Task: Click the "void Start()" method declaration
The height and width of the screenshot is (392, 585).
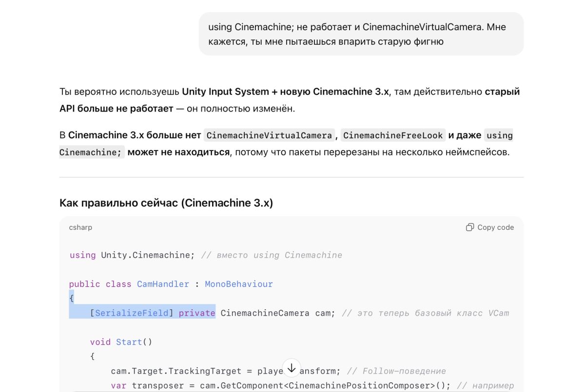Action: (x=121, y=342)
